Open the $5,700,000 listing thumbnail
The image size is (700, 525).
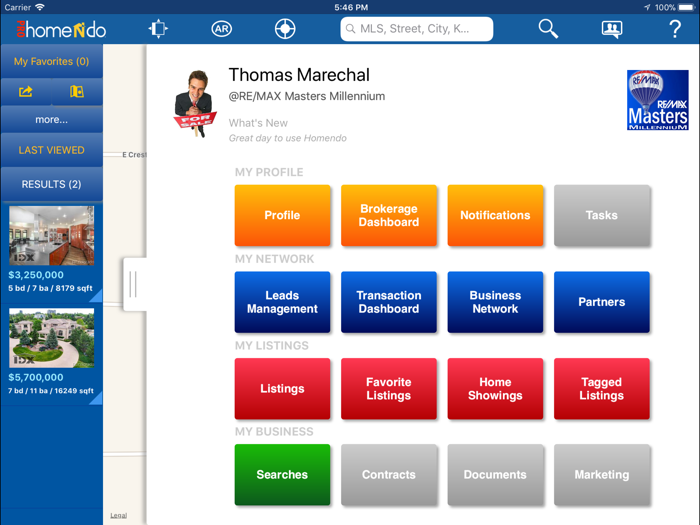pyautogui.click(x=52, y=338)
